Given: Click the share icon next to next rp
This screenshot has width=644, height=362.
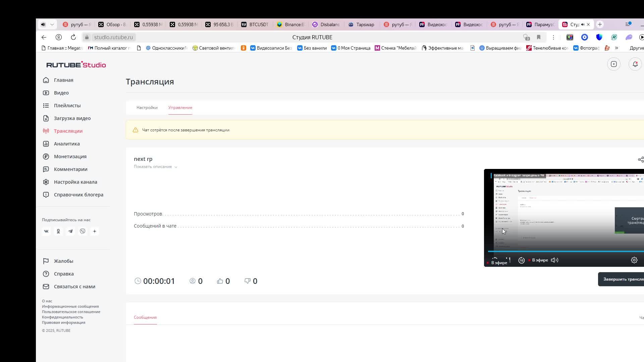Looking at the screenshot, I should click(640, 160).
